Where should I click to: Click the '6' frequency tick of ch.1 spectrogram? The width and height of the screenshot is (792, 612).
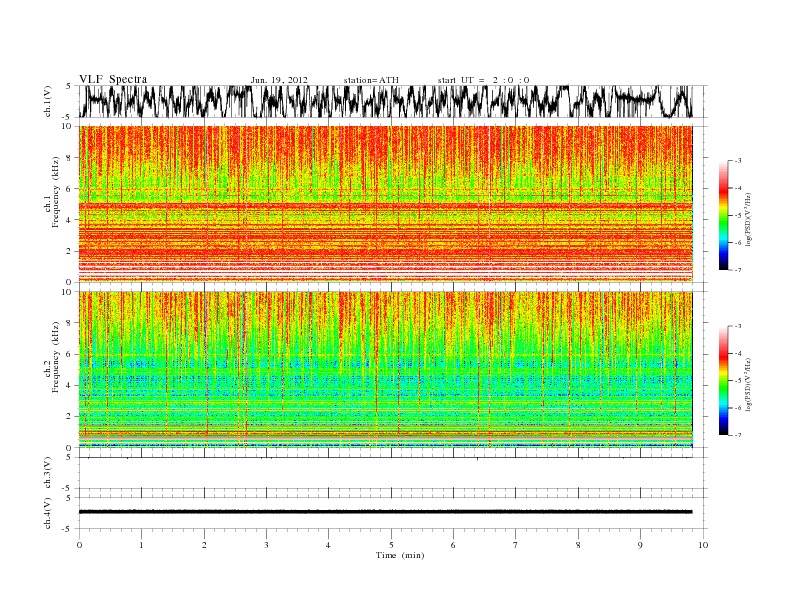tap(70, 189)
